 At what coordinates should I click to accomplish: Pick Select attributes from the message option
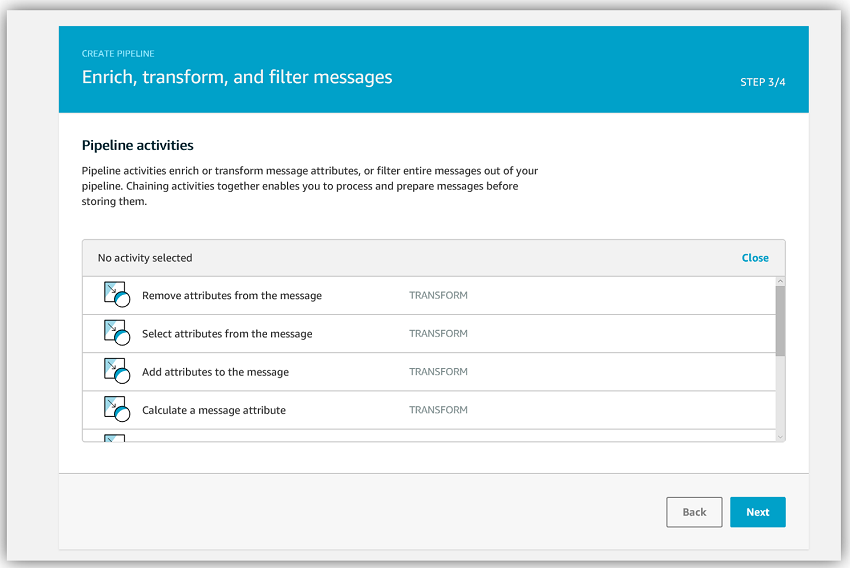(227, 334)
